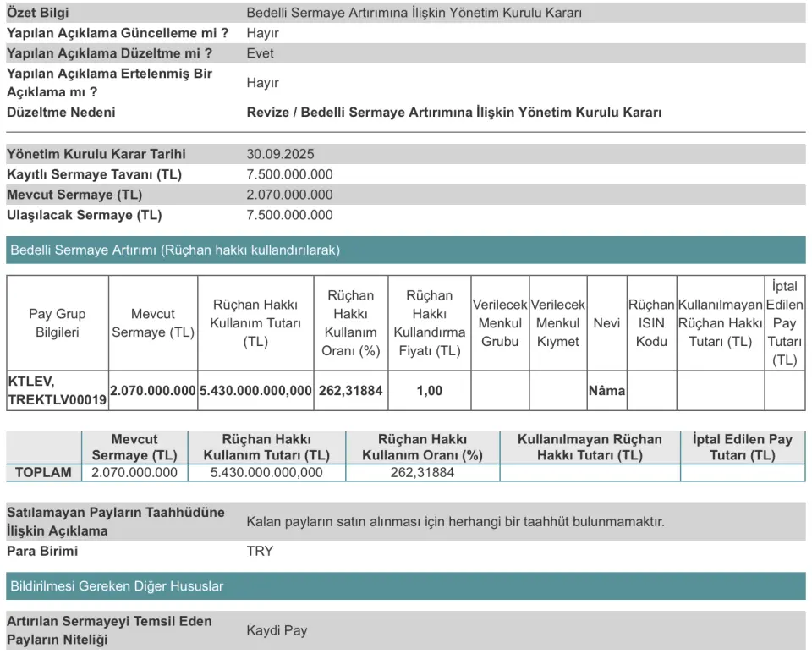Click the Verilecek Menkul Grubu column header
The width and height of the screenshot is (812, 654).
click(x=499, y=322)
